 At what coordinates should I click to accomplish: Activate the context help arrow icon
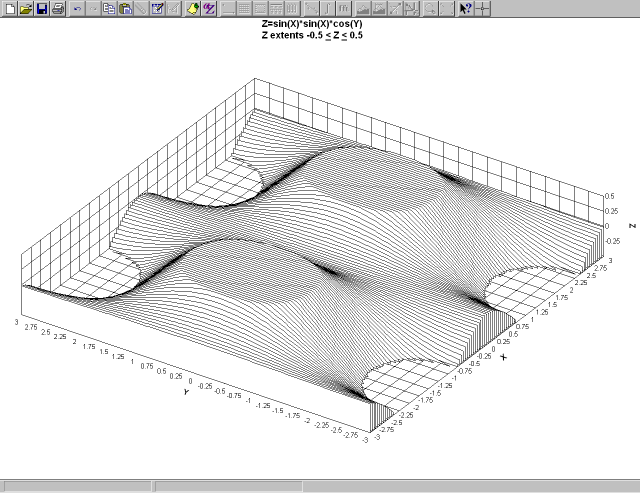coord(466,9)
